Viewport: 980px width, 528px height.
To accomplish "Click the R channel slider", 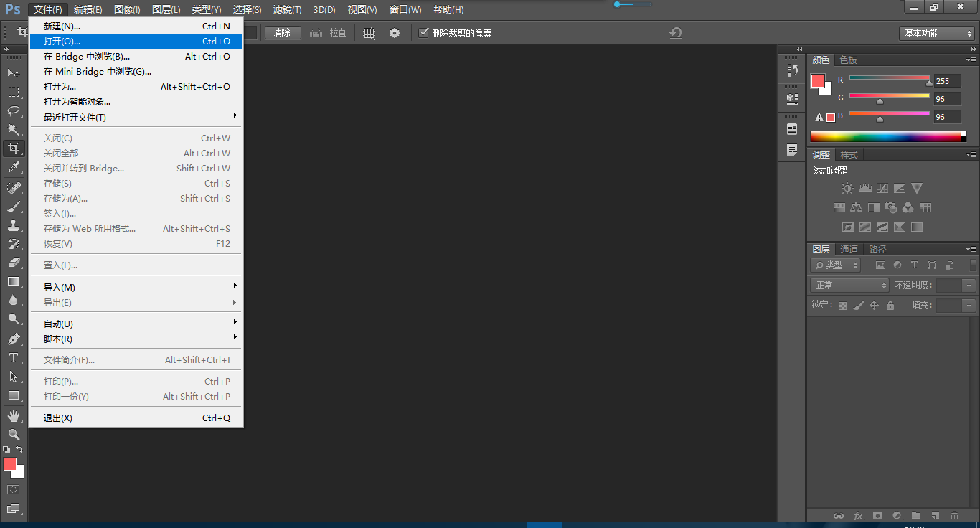I will (890, 78).
